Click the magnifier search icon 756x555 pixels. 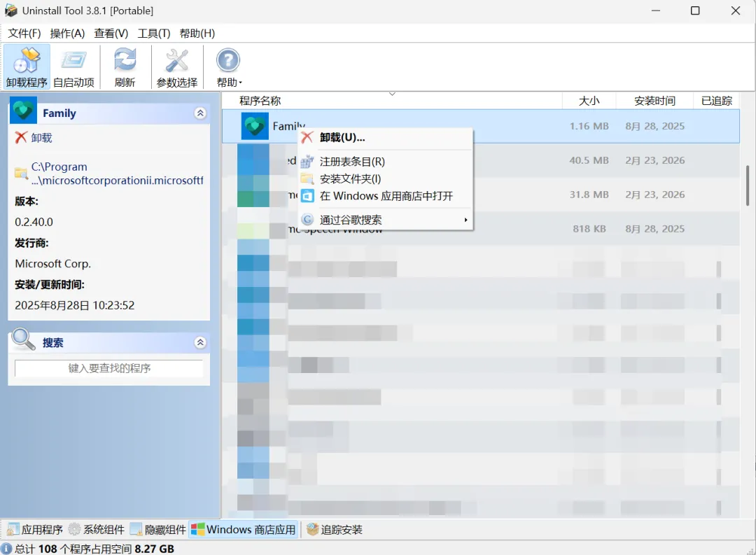(x=24, y=339)
